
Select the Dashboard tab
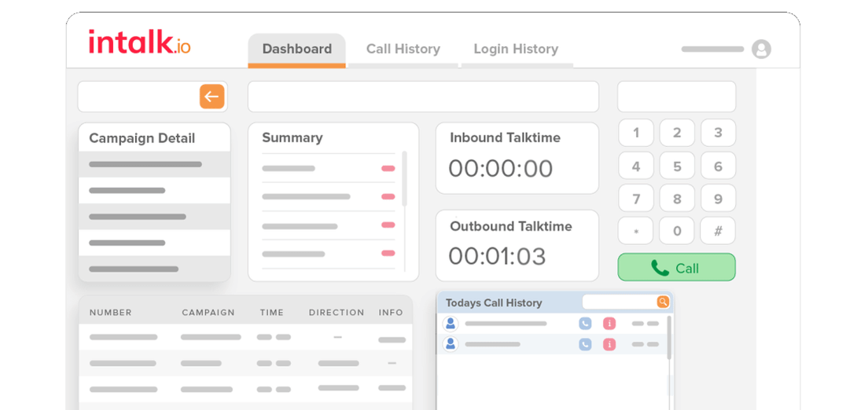[x=296, y=49]
